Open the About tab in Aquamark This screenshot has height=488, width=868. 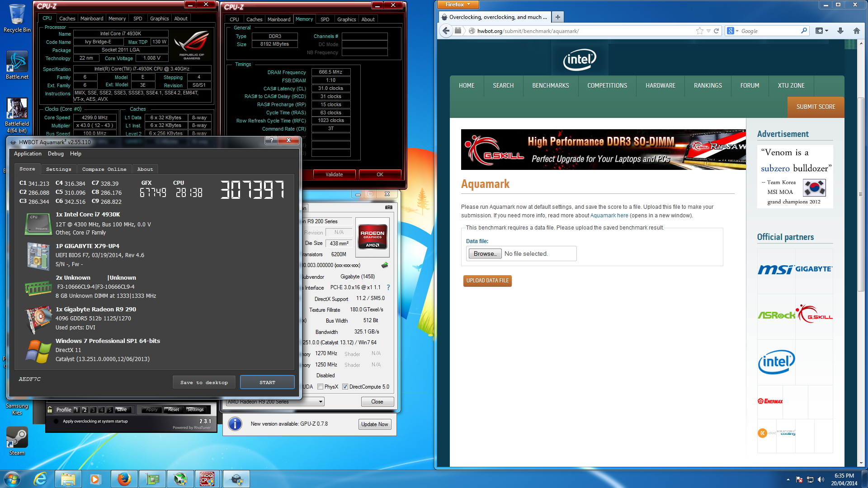[x=145, y=169]
